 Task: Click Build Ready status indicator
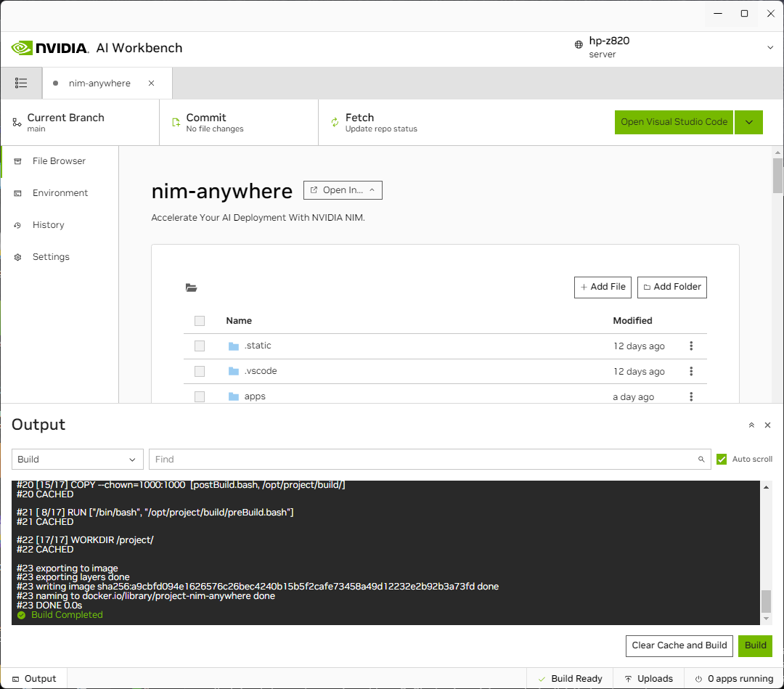570,679
